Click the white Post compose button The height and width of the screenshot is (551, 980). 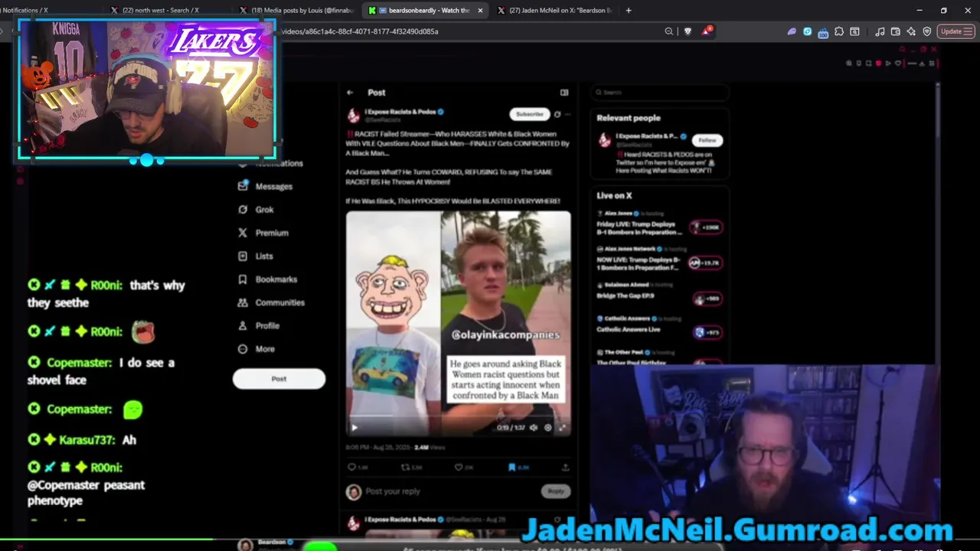pos(279,379)
